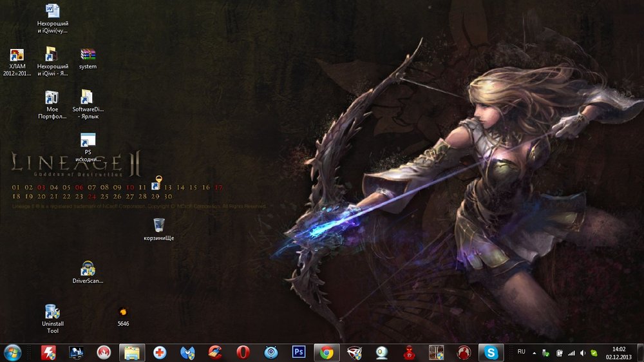Open the RU language switcher
This screenshot has width=644, height=362.
[521, 352]
